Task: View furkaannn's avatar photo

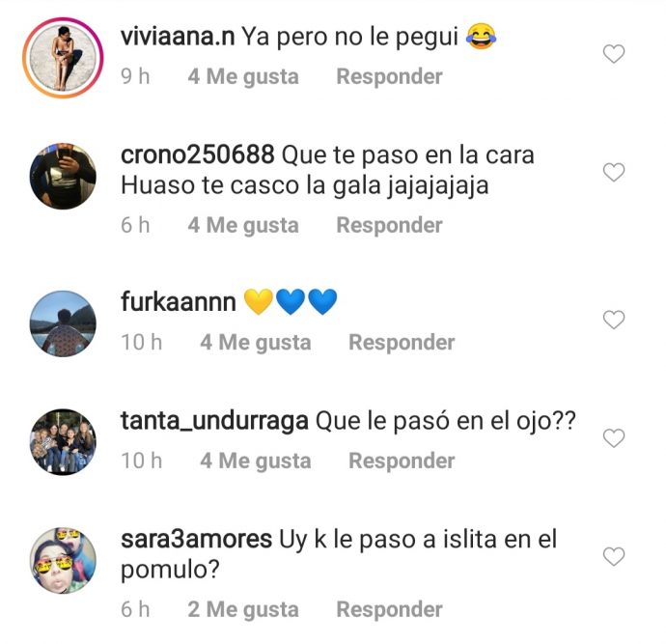Action: point(63,323)
